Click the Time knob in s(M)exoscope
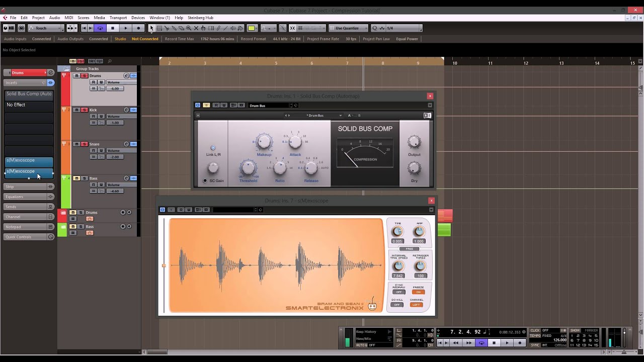Viewport: 644px width, 362px height. pos(397,231)
